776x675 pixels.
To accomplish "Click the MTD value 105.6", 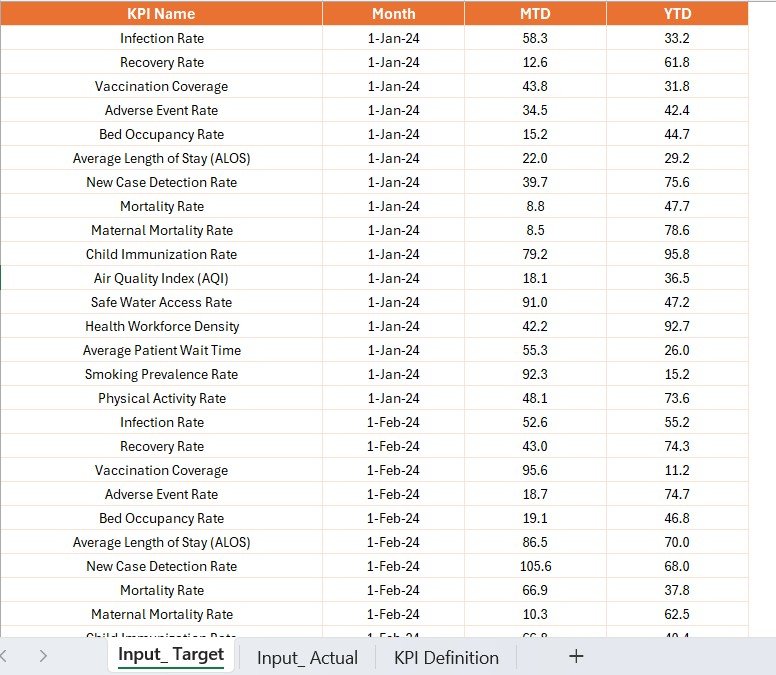I will tap(535, 566).
